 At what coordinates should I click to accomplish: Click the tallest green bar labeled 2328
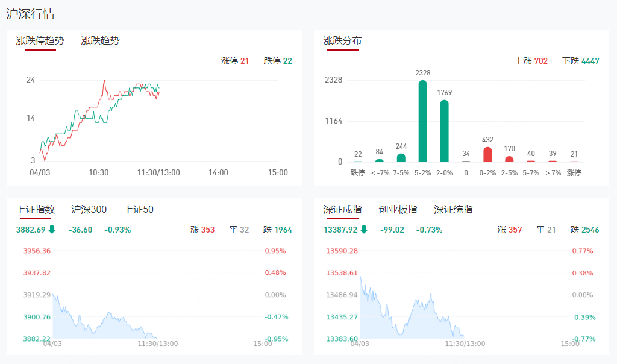[423, 121]
